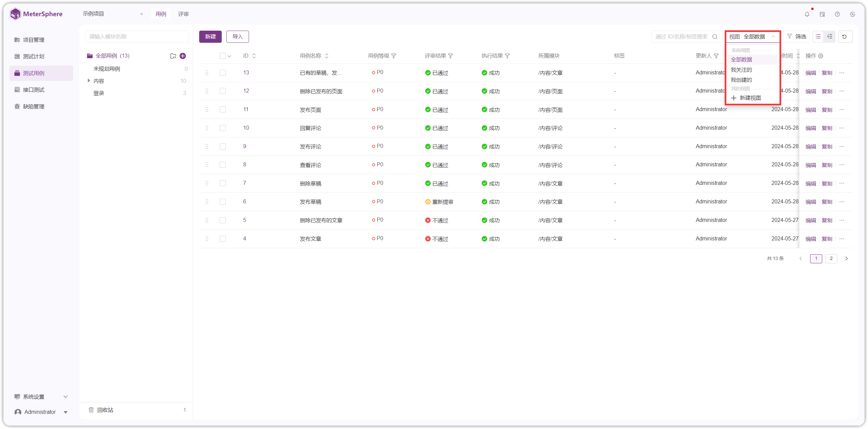Check the box for case 13
Viewport: 868px width, 429px height.
(x=222, y=73)
